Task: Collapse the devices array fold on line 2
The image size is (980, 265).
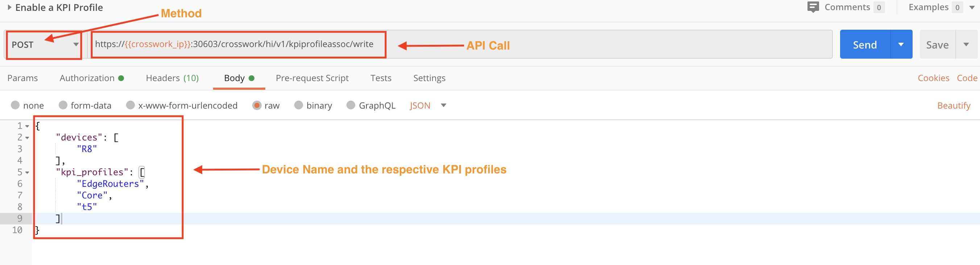Action: [28, 138]
